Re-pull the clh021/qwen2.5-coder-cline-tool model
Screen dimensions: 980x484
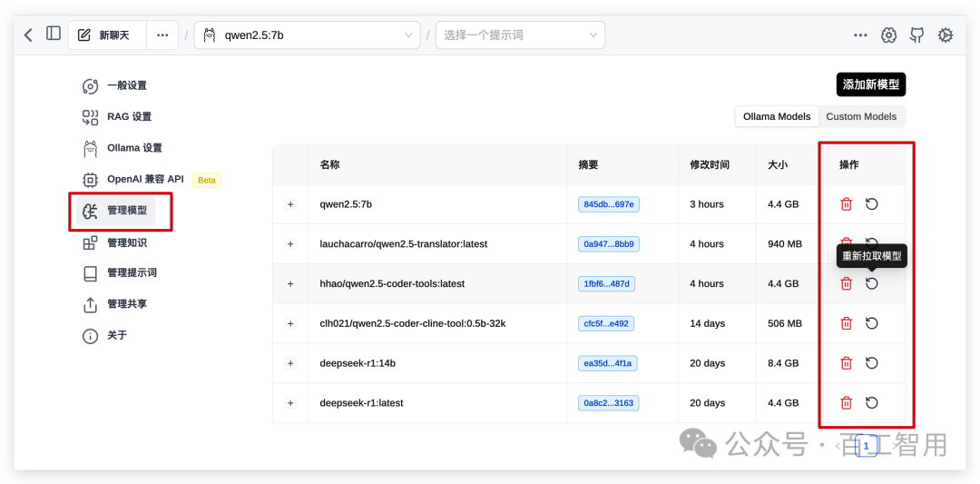coord(871,323)
